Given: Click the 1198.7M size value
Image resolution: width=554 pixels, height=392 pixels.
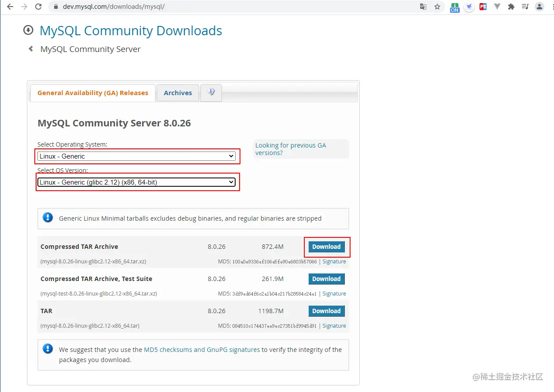Looking at the screenshot, I should [x=271, y=311].
